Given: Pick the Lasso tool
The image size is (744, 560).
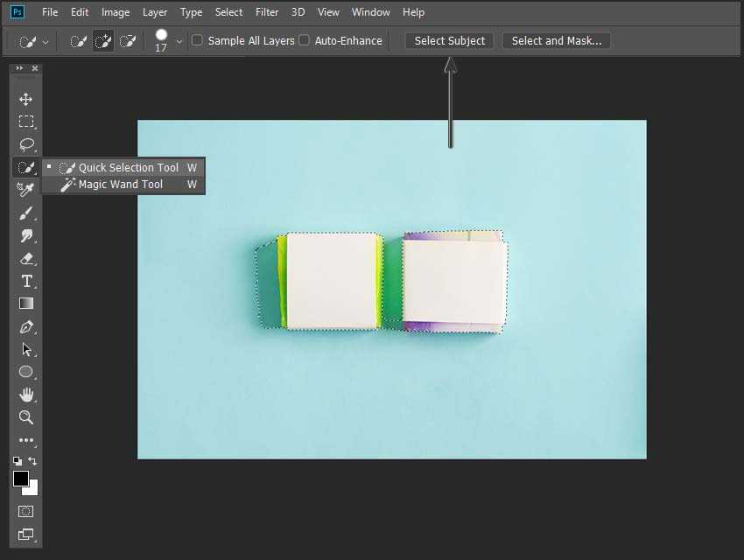Looking at the screenshot, I should coord(26,144).
